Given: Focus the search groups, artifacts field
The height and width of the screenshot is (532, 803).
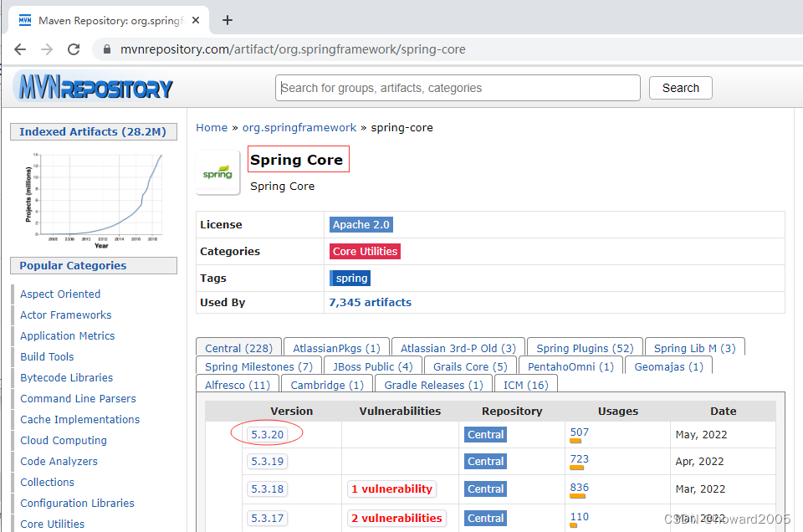Looking at the screenshot, I should tap(458, 88).
